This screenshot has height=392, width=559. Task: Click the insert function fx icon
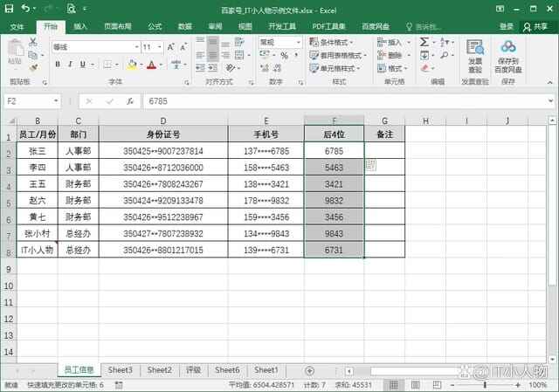click(x=130, y=101)
